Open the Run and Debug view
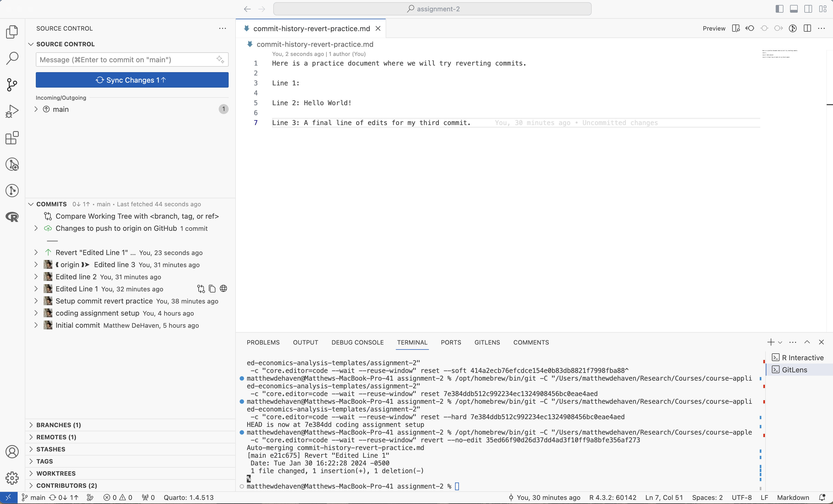 point(12,111)
